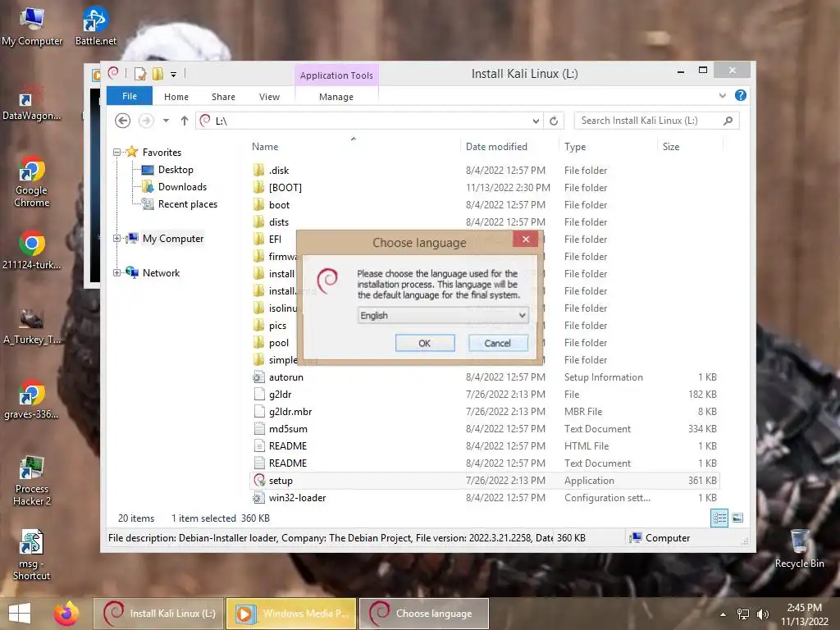840x630 pixels.
Task: Click the New folder quick access icon
Action: (157, 73)
